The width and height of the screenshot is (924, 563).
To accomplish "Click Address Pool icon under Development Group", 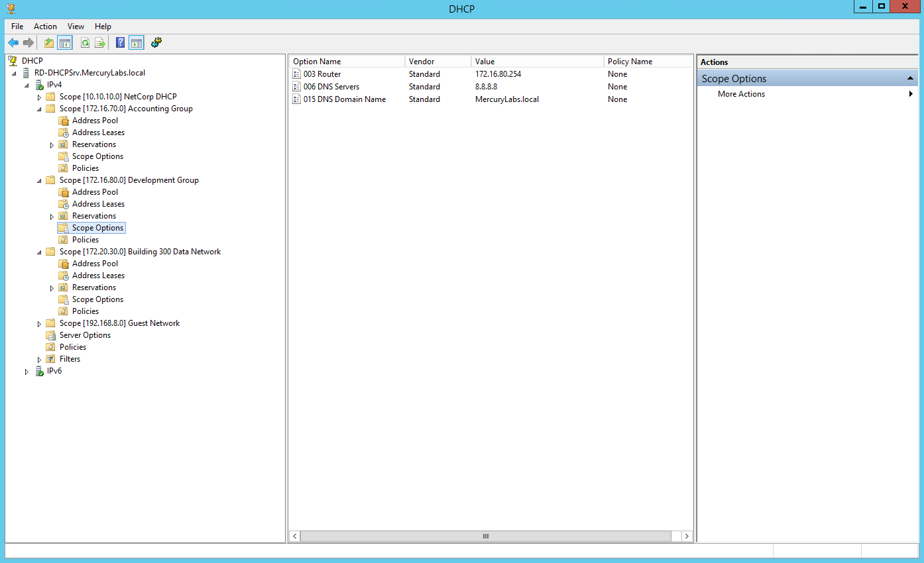I will tap(64, 192).
